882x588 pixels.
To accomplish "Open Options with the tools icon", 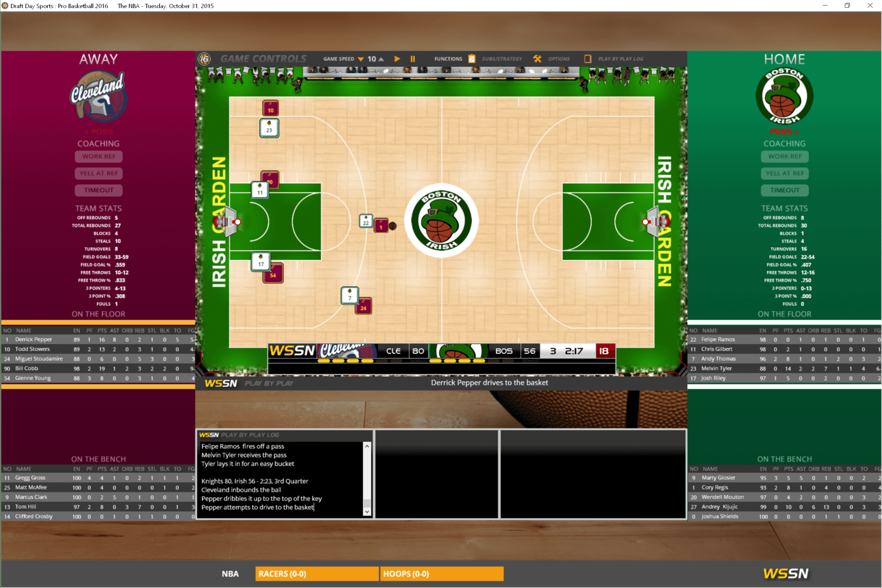I will coord(537,59).
